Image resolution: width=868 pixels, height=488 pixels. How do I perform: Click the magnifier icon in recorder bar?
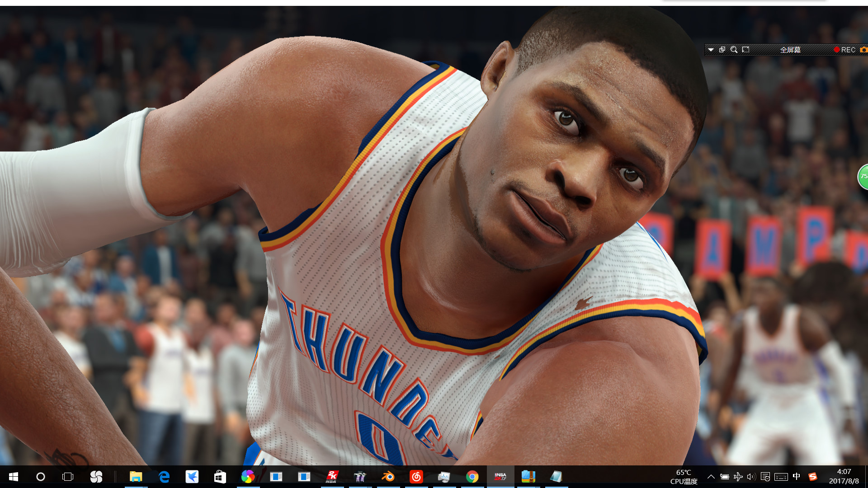coord(734,50)
